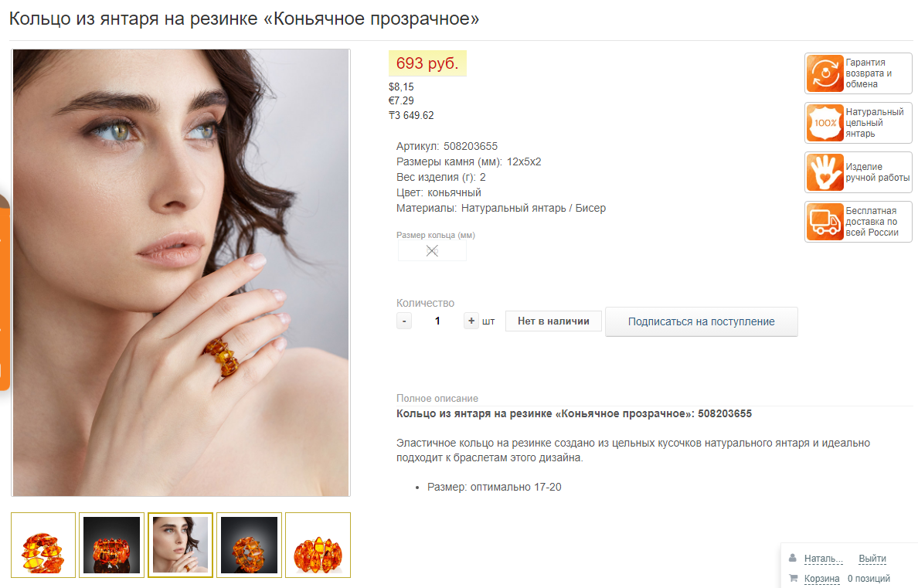Click the 100% natural amber badge icon
This screenshot has height=588, width=918.
825,123
